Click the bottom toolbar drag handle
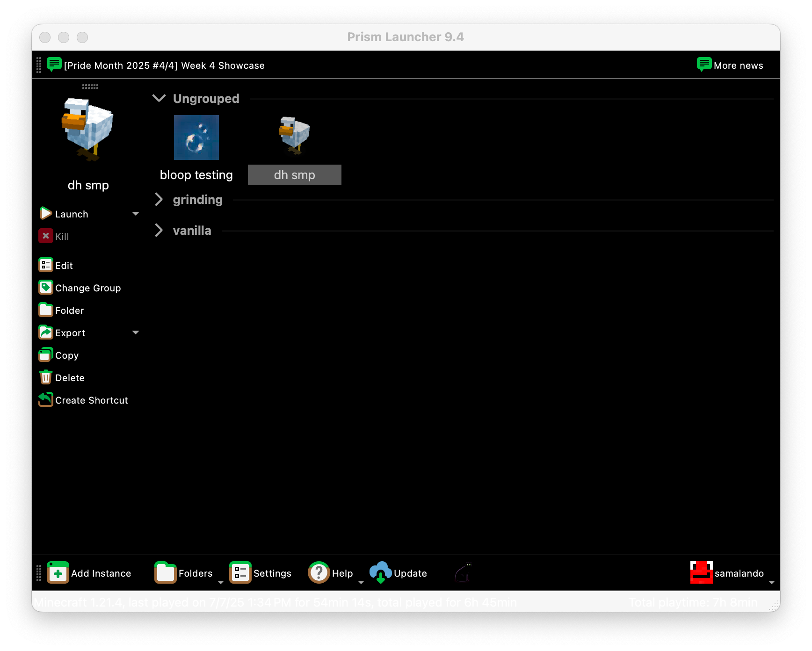This screenshot has height=651, width=812. (39, 572)
